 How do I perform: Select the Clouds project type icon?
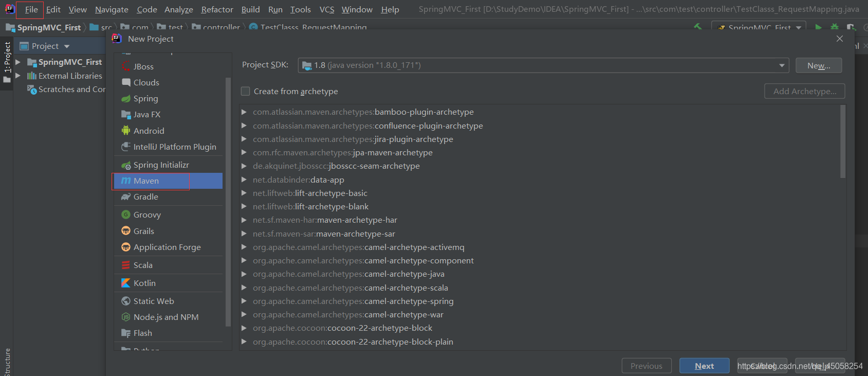pos(126,82)
